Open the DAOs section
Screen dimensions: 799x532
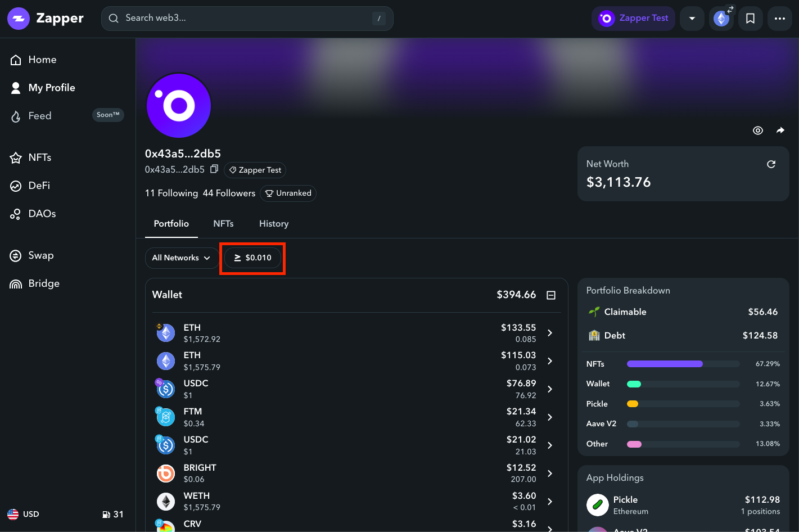coord(42,214)
